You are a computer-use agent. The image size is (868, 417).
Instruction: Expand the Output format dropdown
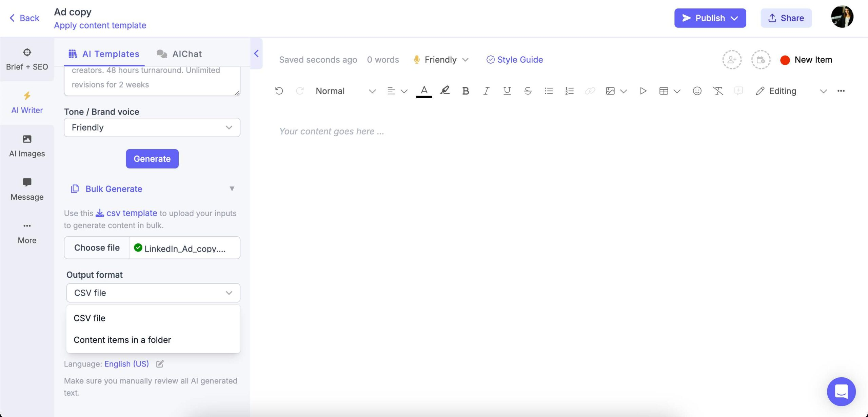(x=152, y=292)
